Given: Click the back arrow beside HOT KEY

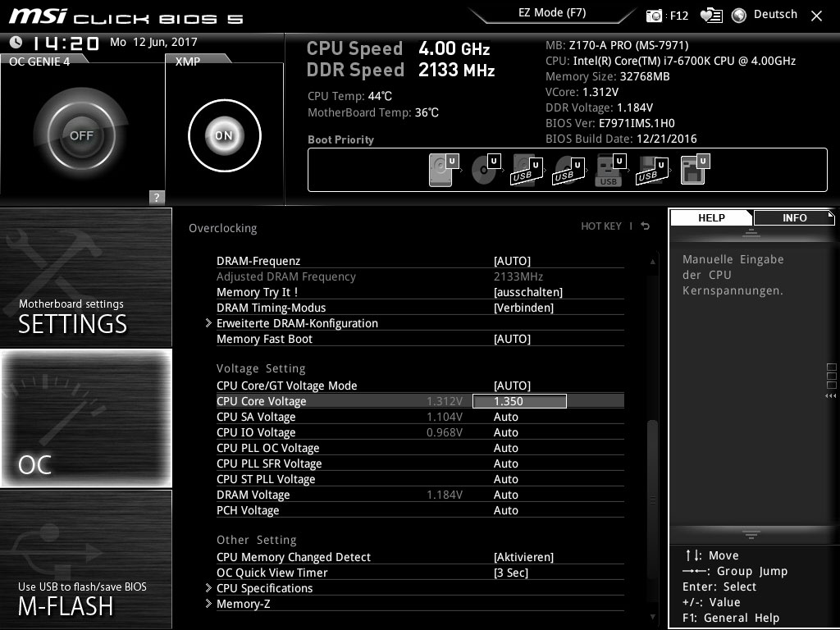Looking at the screenshot, I should pos(646,226).
